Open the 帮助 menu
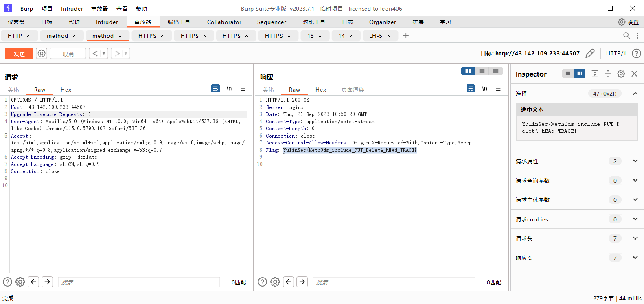The image size is (644, 304). (x=141, y=9)
